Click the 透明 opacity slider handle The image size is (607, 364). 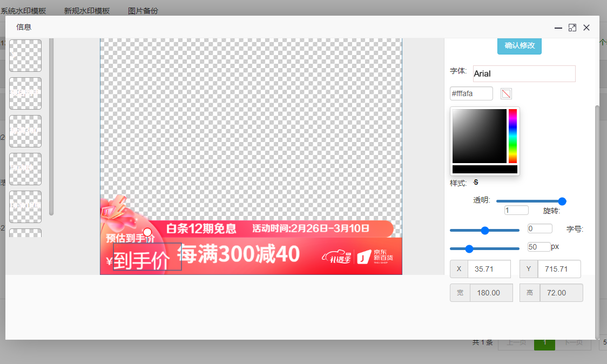[x=562, y=201]
